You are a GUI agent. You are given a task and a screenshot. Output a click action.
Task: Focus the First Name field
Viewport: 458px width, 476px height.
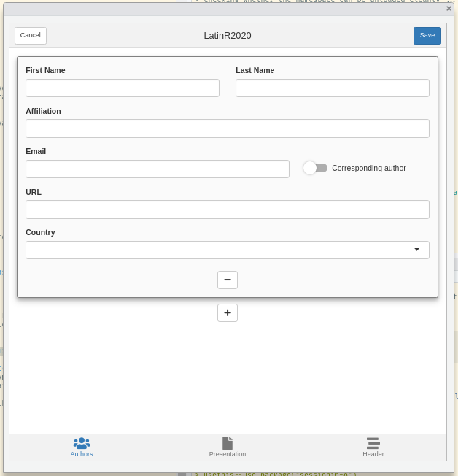click(123, 88)
